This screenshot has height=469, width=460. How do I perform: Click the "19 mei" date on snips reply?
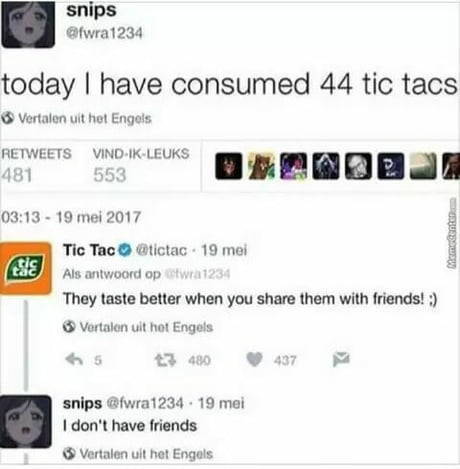pos(221,403)
